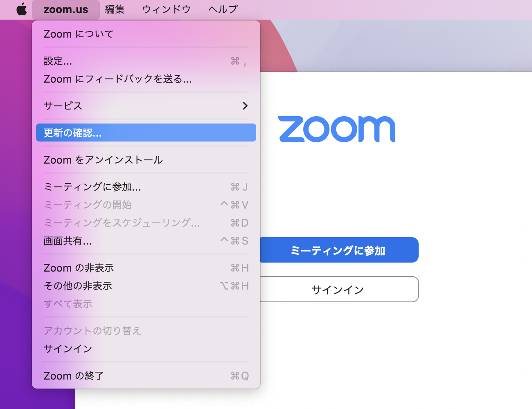Open the Apple menu icon
The height and width of the screenshot is (409, 532).
[22, 9]
